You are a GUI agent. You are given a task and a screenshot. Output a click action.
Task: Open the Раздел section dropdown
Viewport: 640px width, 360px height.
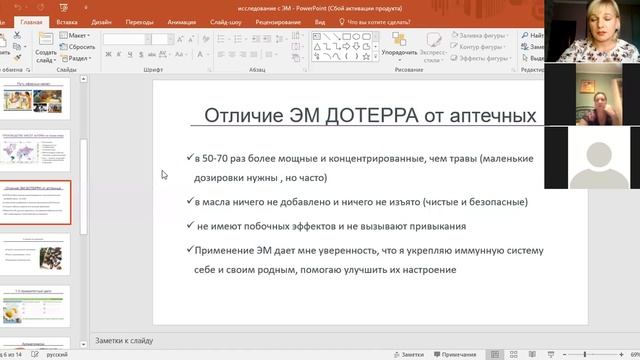click(x=76, y=58)
